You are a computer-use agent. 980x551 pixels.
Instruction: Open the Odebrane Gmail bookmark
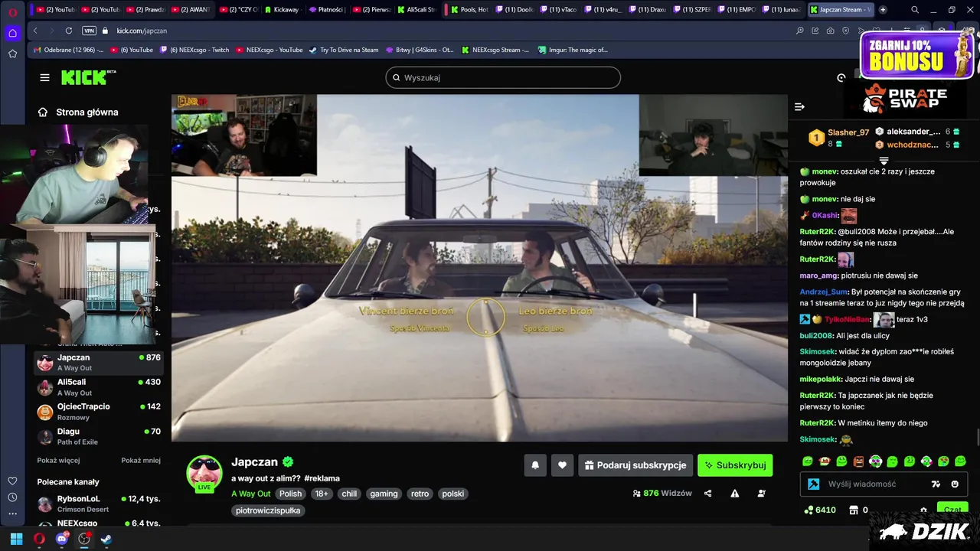click(68, 50)
